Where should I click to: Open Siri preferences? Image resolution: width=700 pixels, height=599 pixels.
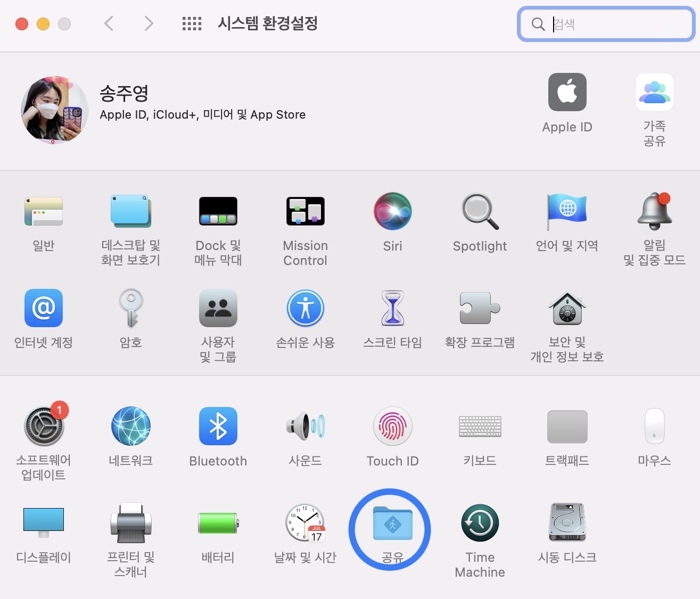point(393,212)
